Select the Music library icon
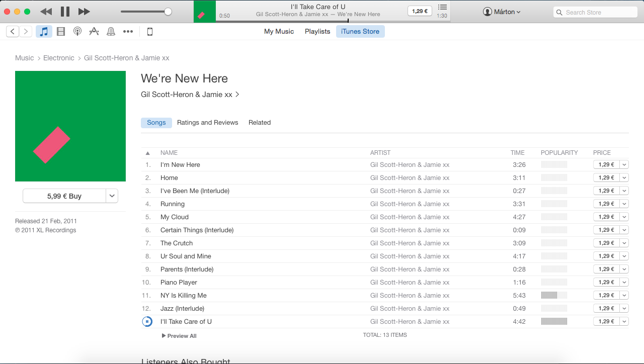Viewport: 644px width, 364px height. 44,32
